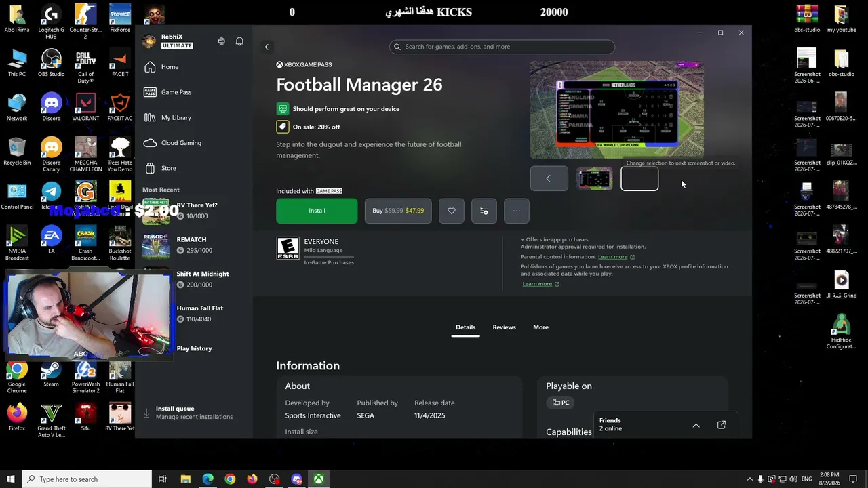868x488 pixels.
Task: Open Task View on taskbar
Action: pos(163,479)
